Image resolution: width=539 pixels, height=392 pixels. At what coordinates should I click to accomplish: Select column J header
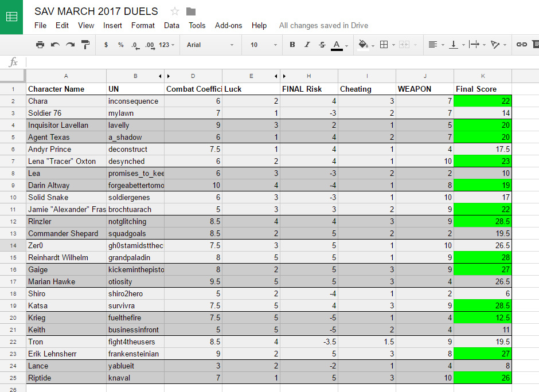tap(425, 76)
